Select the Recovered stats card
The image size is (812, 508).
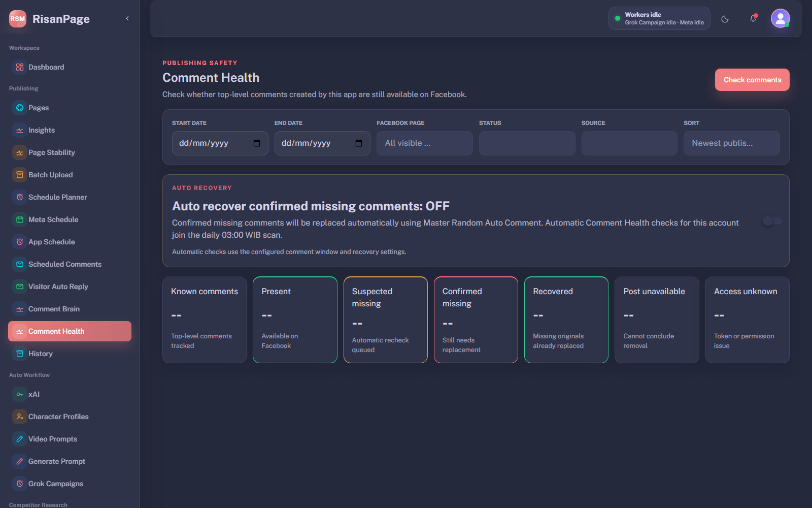click(566, 320)
